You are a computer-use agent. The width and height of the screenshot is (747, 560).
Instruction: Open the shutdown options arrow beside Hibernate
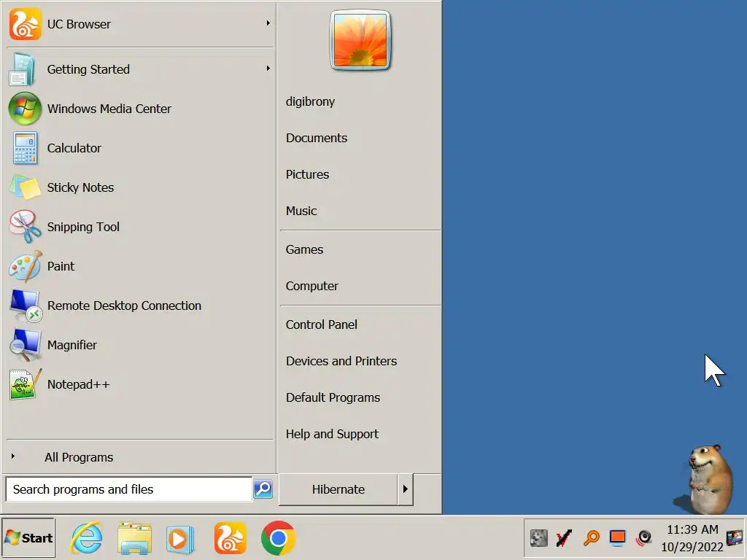click(x=406, y=489)
